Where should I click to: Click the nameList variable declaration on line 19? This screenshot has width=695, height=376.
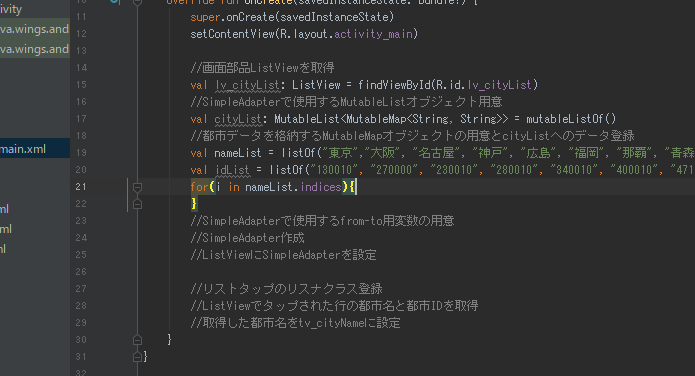238,153
